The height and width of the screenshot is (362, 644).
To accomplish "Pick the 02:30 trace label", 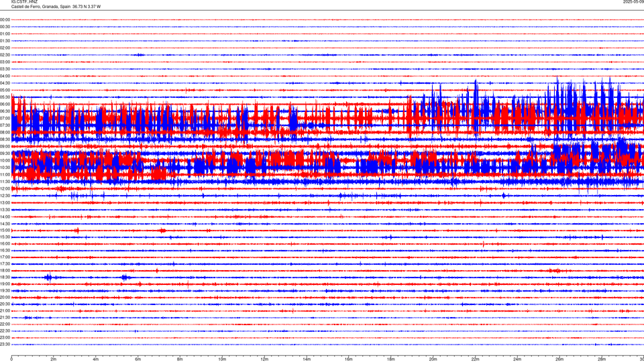I will point(5,55).
